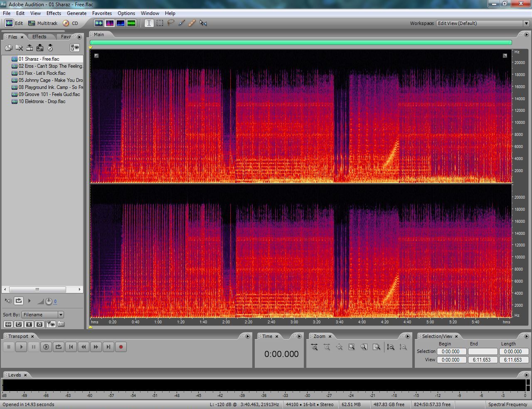The image size is (532, 409).
Task: Open the Favorites menu
Action: point(102,13)
